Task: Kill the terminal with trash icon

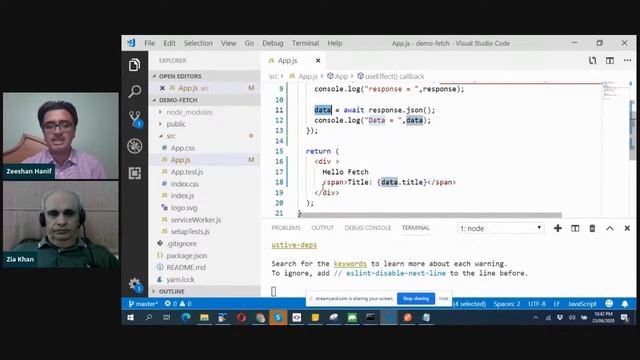Action: click(x=592, y=228)
